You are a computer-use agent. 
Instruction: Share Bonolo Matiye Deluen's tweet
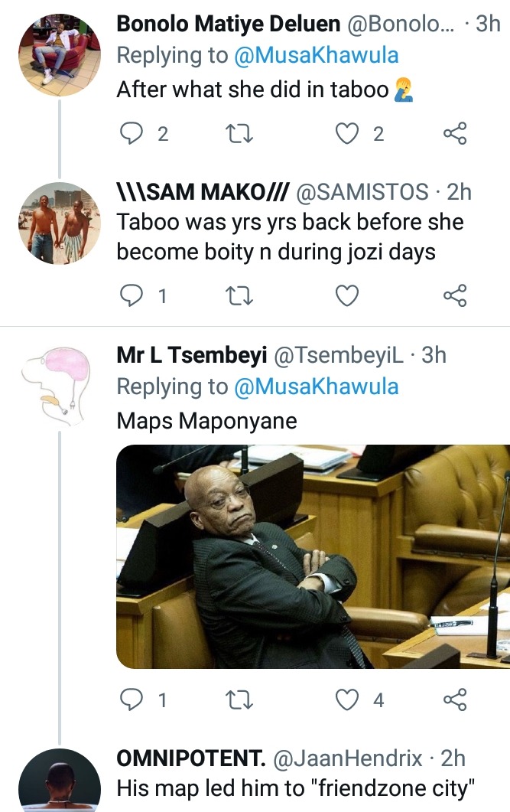455,134
